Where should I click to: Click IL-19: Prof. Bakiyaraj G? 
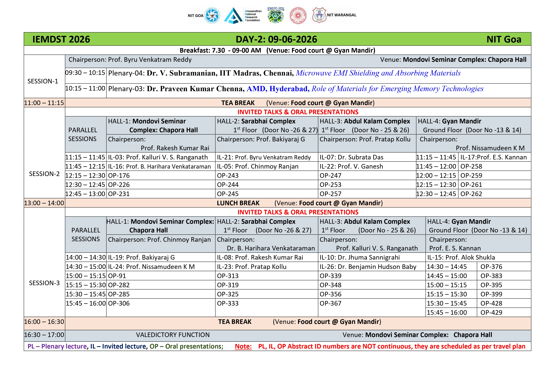coord(141,258)
